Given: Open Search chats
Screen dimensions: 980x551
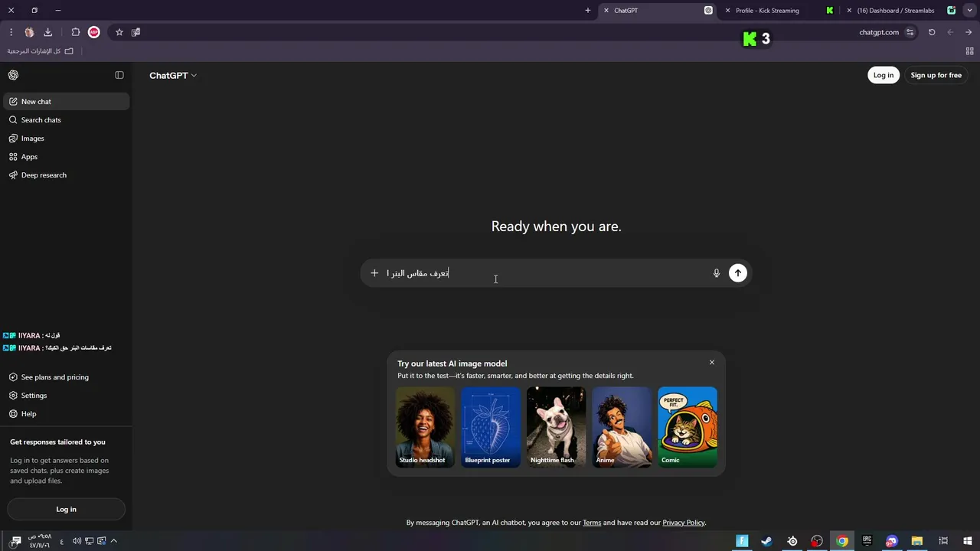Looking at the screenshot, I should coord(67,119).
